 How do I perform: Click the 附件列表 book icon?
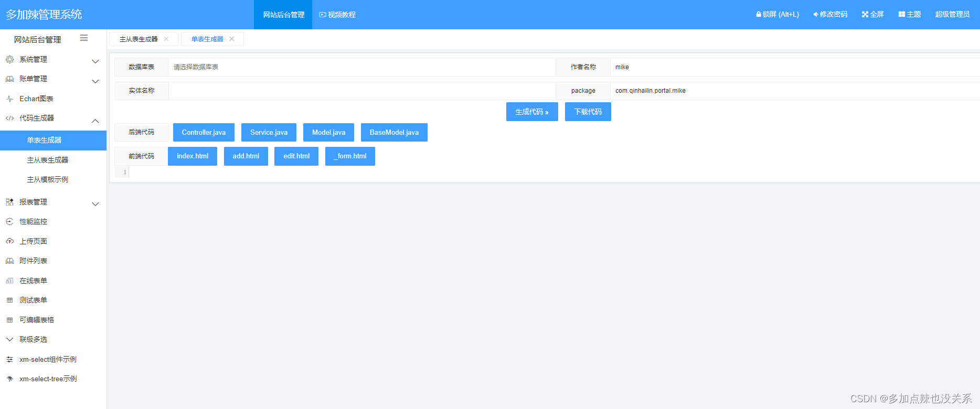coord(9,261)
